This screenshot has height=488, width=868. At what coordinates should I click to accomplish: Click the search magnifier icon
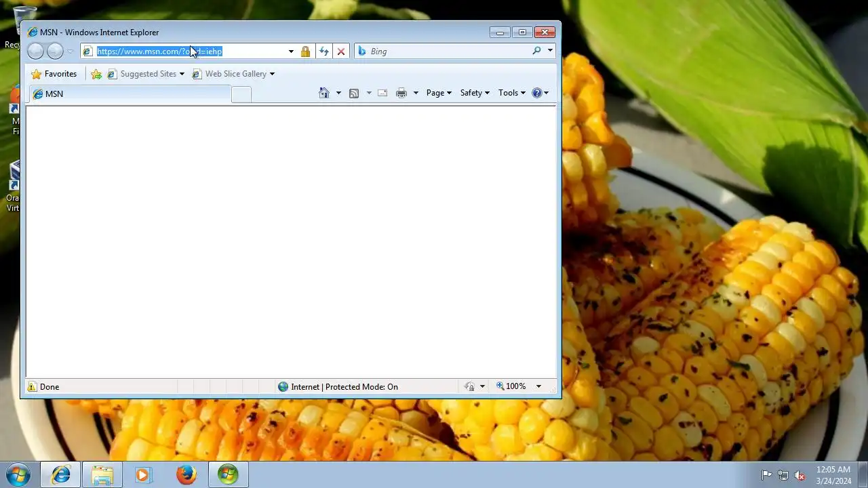536,51
